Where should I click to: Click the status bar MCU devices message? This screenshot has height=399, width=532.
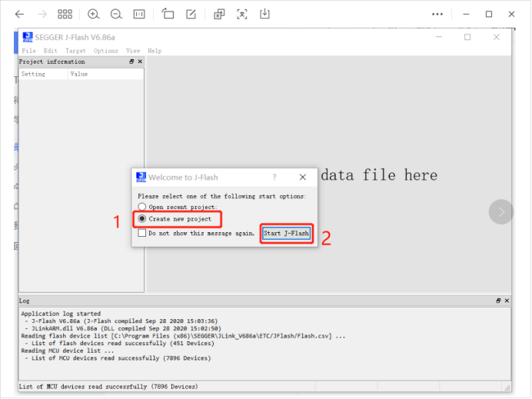pyautogui.click(x=108, y=387)
